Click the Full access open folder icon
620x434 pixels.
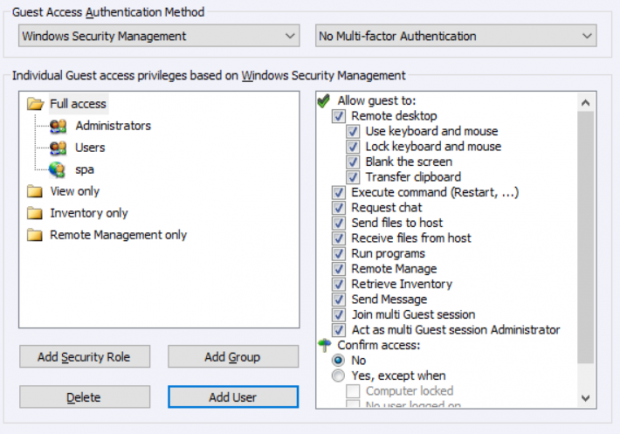(x=35, y=103)
